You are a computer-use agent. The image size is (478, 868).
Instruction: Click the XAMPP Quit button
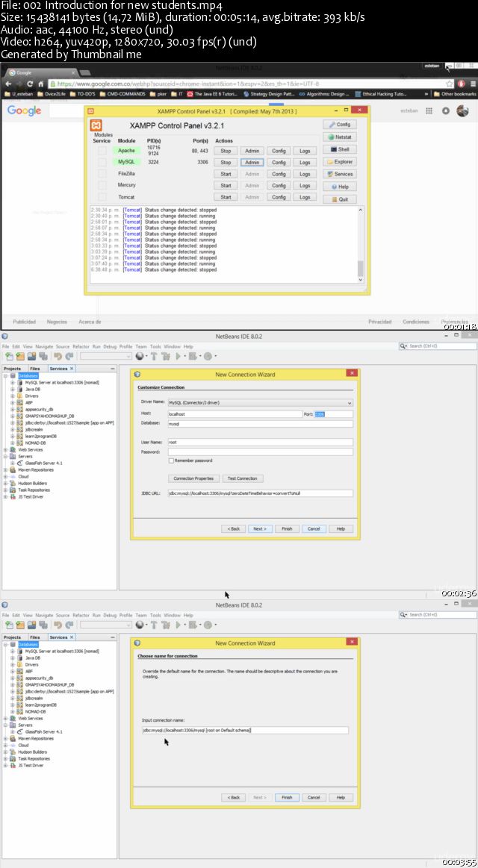point(340,199)
